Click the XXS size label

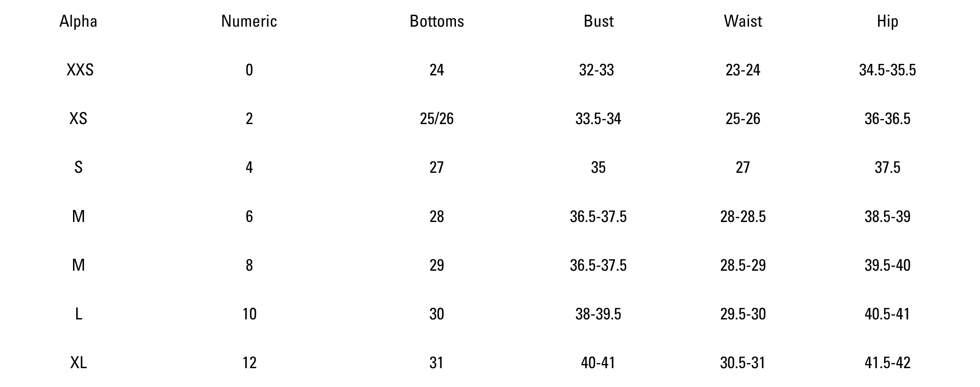coord(80,70)
